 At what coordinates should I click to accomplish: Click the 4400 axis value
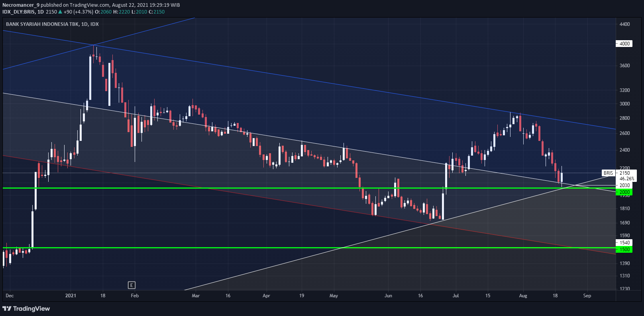[x=624, y=24]
